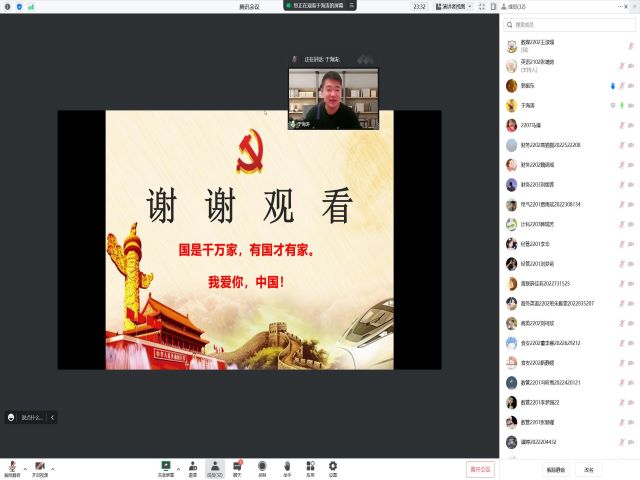
Task: Click meeting timer showing 23:32
Action: point(419,7)
